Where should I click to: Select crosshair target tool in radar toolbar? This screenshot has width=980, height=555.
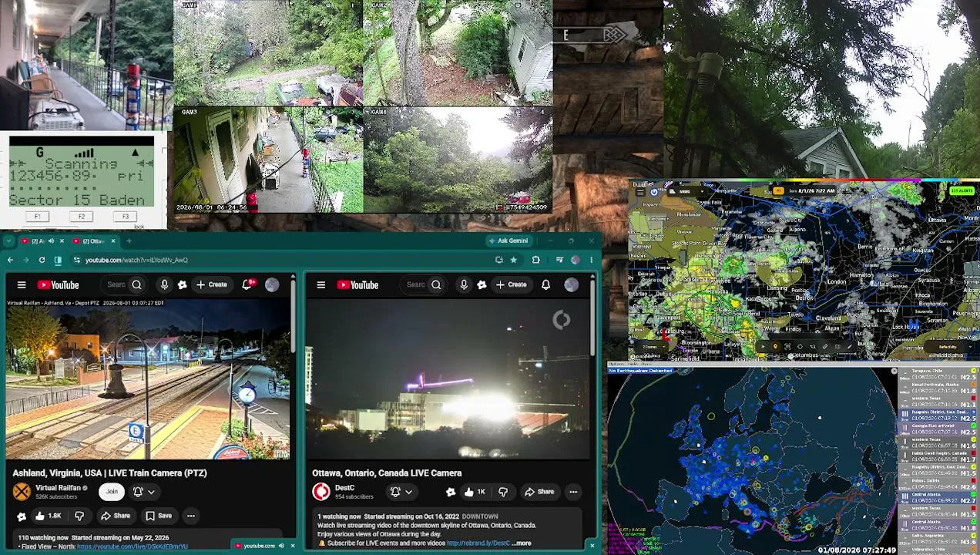click(800, 347)
